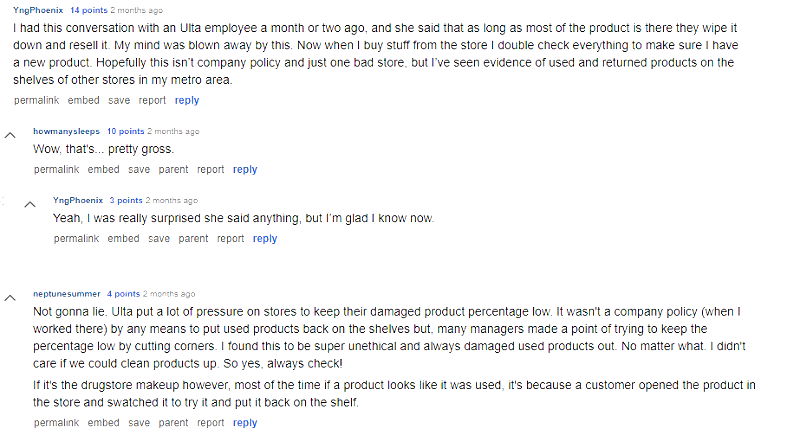This screenshot has width=800, height=435.
Task: Reply to the top YngPhoenix comment
Action: (187, 100)
